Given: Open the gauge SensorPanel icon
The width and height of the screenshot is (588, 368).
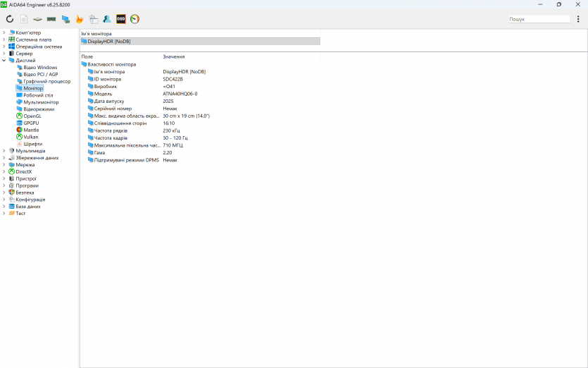Looking at the screenshot, I should tap(135, 19).
